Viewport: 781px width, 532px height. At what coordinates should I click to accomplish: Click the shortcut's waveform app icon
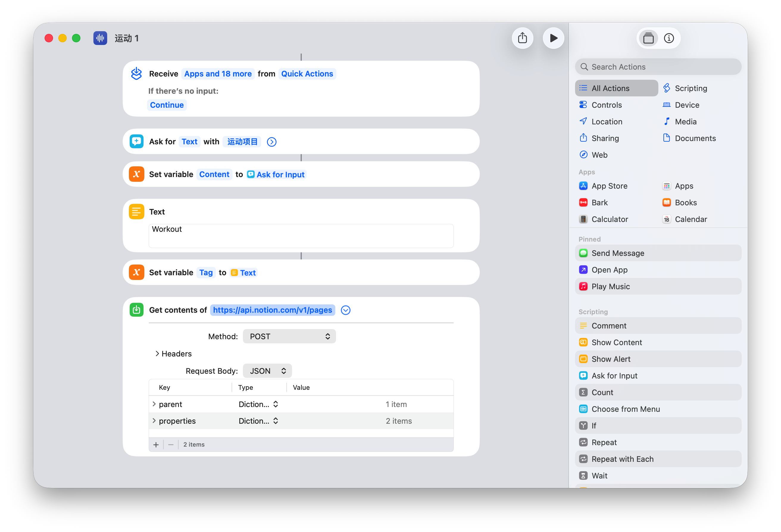coord(100,38)
